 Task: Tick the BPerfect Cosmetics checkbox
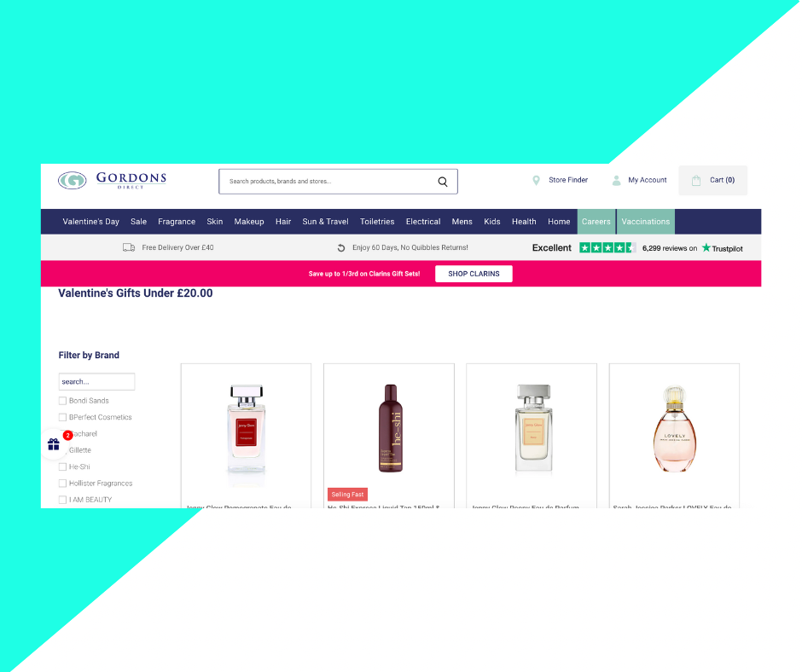tap(62, 417)
